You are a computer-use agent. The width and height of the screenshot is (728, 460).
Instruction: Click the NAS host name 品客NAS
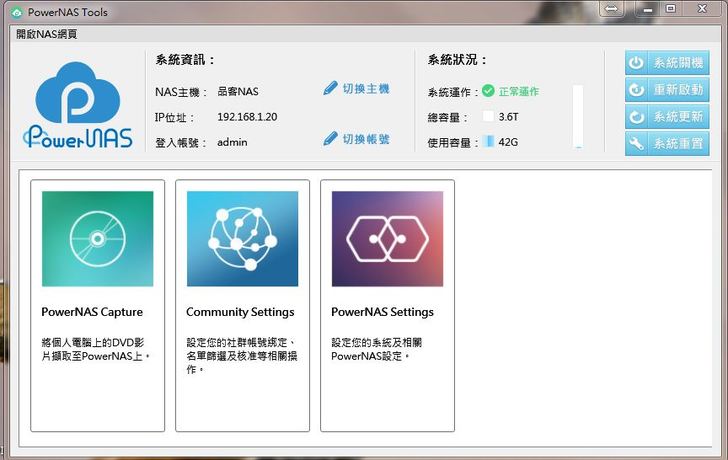click(238, 91)
